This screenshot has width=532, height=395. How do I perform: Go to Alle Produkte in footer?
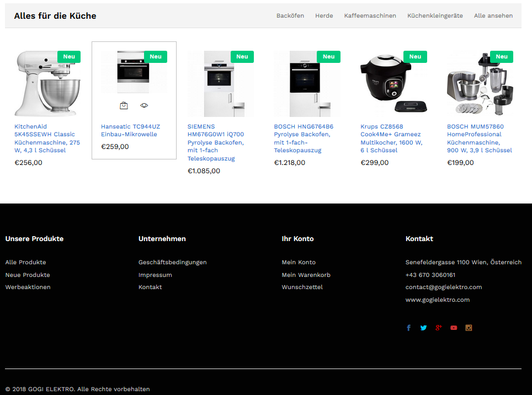point(25,262)
